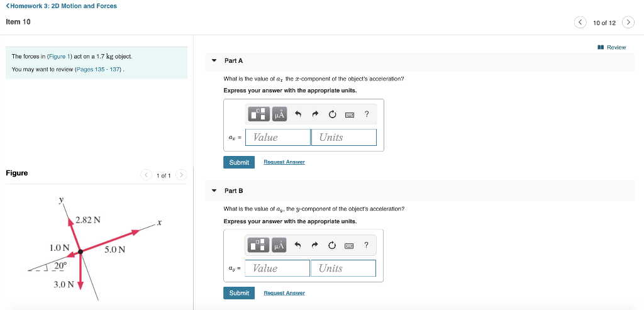This screenshot has height=310, width=644.
Task: Open help question mark in Part A
Action: click(x=367, y=114)
